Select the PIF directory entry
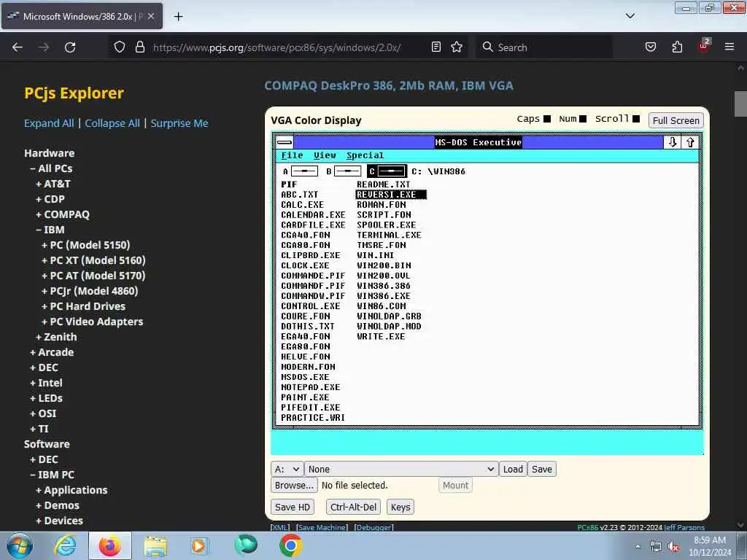 tap(289, 184)
